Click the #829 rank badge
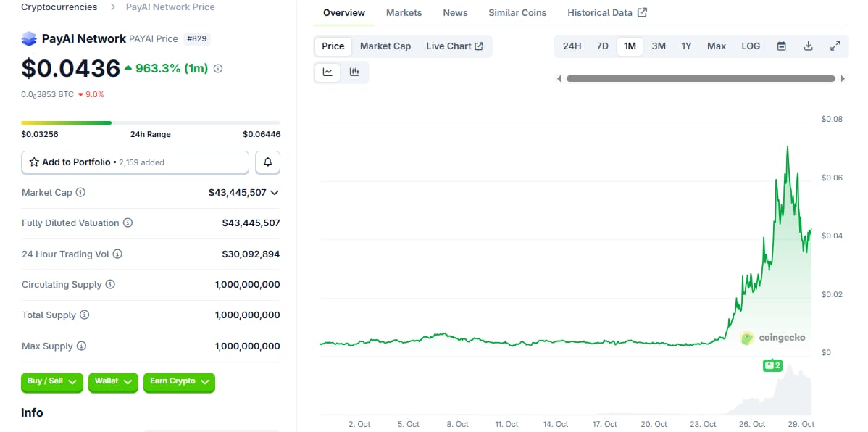 (x=197, y=38)
